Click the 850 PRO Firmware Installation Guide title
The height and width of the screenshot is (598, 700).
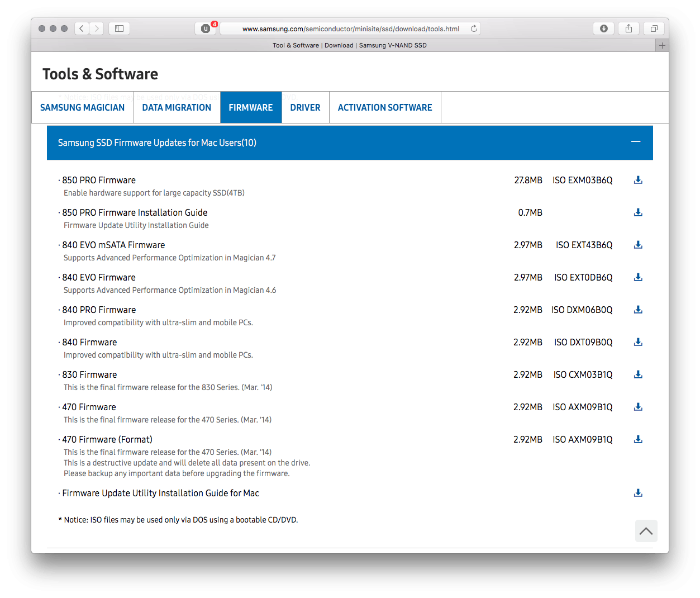click(x=135, y=212)
